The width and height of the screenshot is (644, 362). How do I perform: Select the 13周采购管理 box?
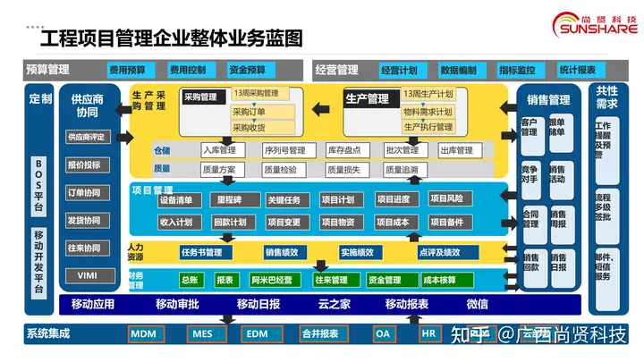coord(261,93)
